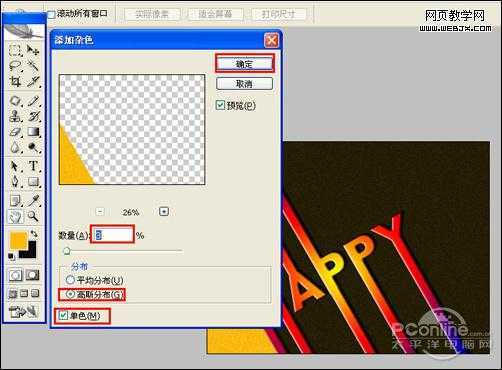Select 高斯分布(G) Gaussian distribution radio

[x=70, y=294]
